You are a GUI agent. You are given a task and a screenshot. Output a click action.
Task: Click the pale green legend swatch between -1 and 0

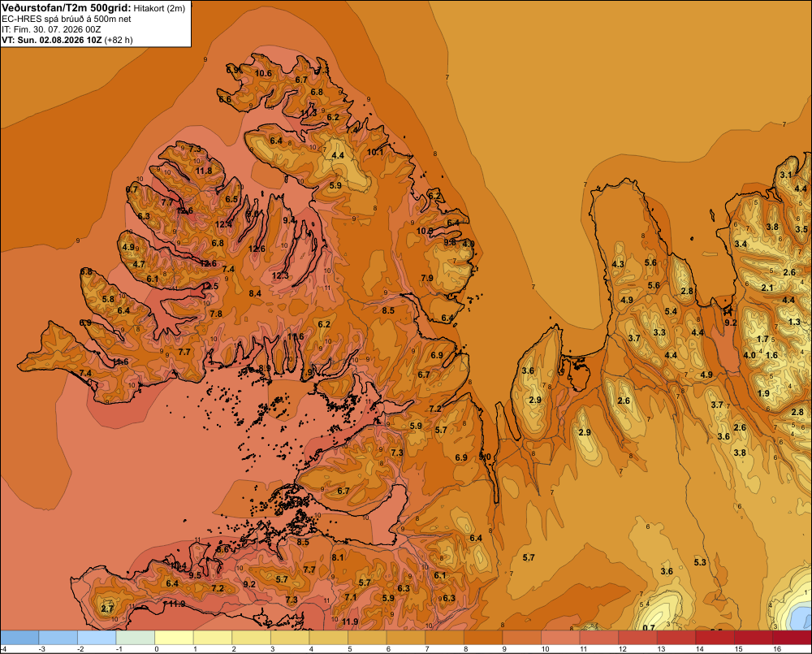point(136,638)
